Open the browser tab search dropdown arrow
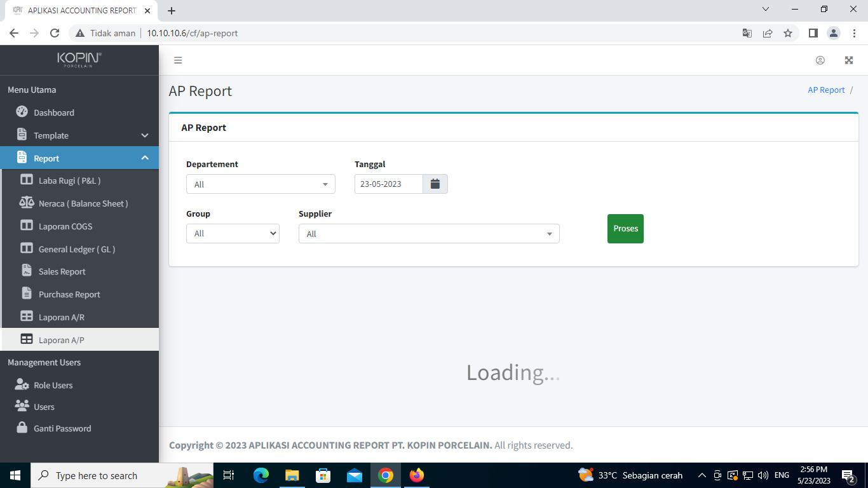868x488 pixels. [x=766, y=10]
